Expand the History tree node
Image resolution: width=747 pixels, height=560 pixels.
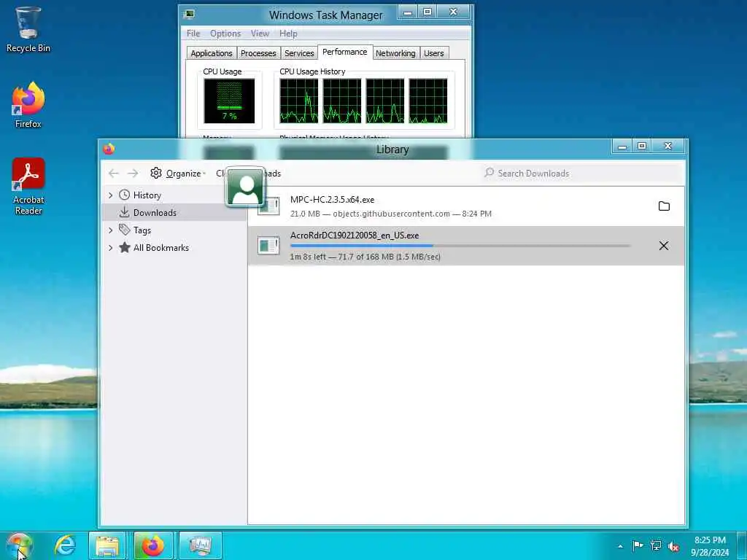pyautogui.click(x=111, y=195)
